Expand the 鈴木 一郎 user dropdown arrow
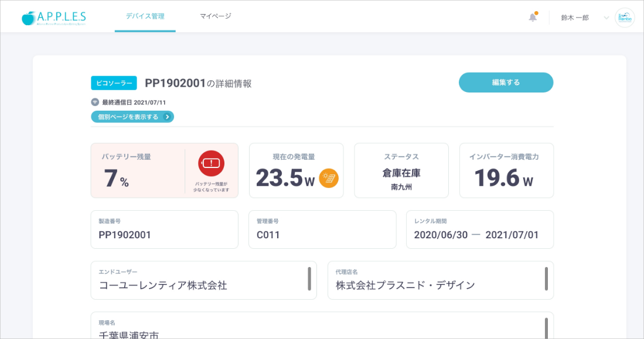The height and width of the screenshot is (339, 644). click(606, 18)
